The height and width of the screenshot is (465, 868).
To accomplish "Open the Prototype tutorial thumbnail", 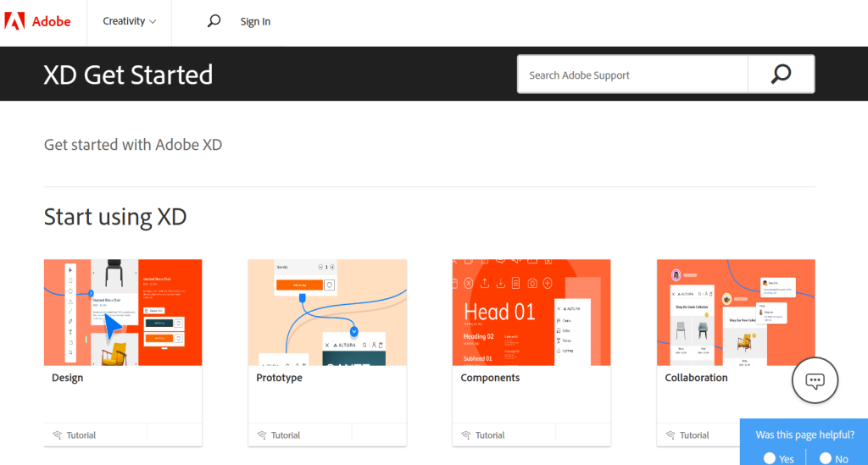I will [327, 313].
